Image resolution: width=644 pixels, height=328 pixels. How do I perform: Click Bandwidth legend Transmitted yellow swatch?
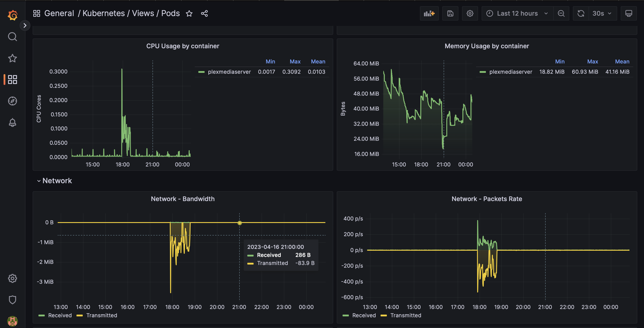[80, 315]
